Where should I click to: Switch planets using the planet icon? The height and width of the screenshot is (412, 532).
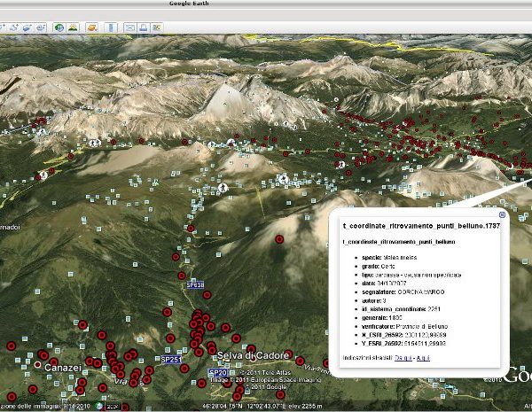(x=91, y=27)
